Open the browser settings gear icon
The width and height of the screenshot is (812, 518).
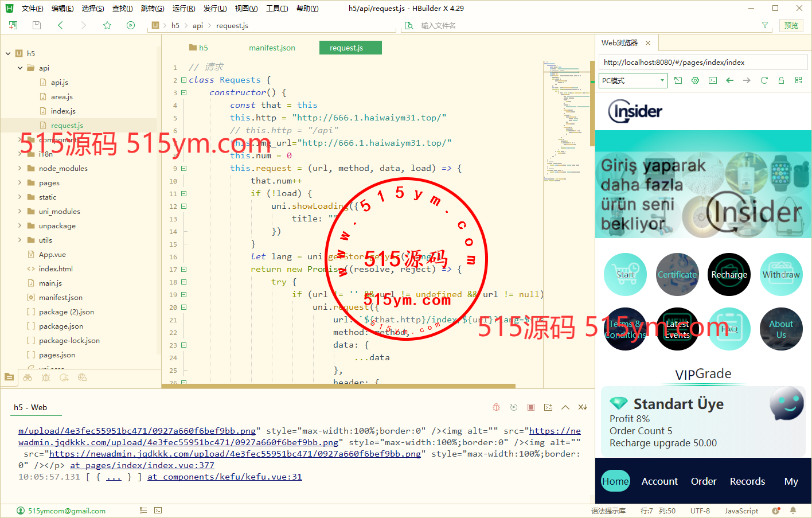pyautogui.click(x=695, y=81)
